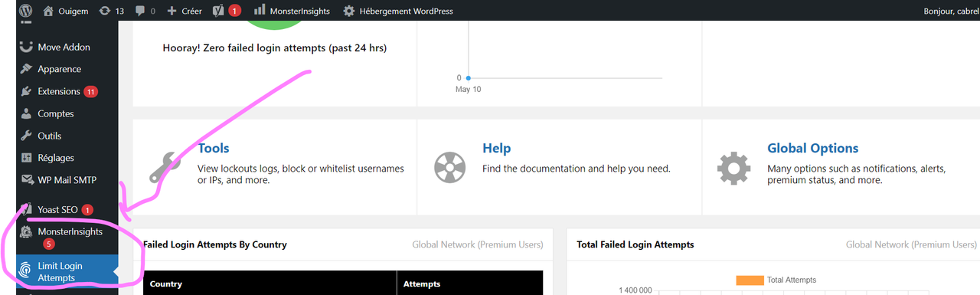980x295 pixels.
Task: Open Yoast admin bar icon with 1 notification
Action: [x=226, y=11]
